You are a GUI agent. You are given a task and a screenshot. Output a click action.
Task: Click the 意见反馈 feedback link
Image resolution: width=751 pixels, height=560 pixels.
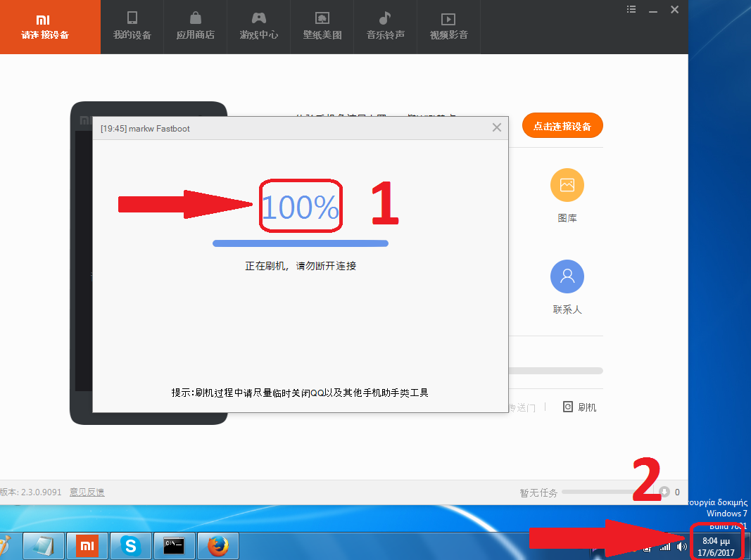87,492
